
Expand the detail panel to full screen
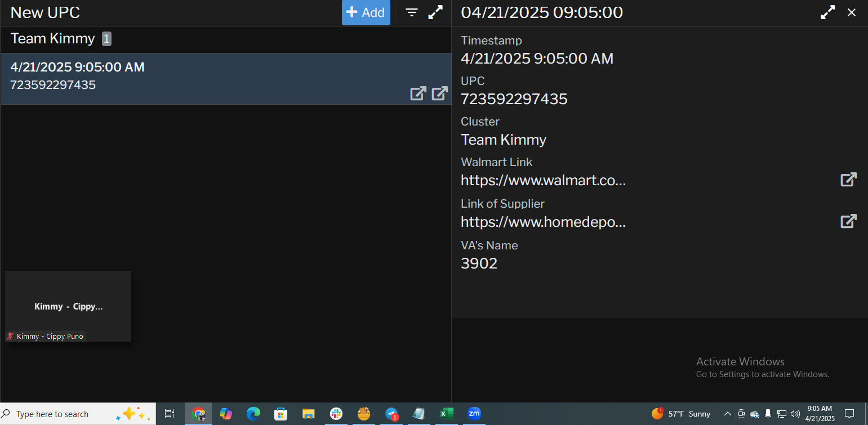[x=827, y=12]
